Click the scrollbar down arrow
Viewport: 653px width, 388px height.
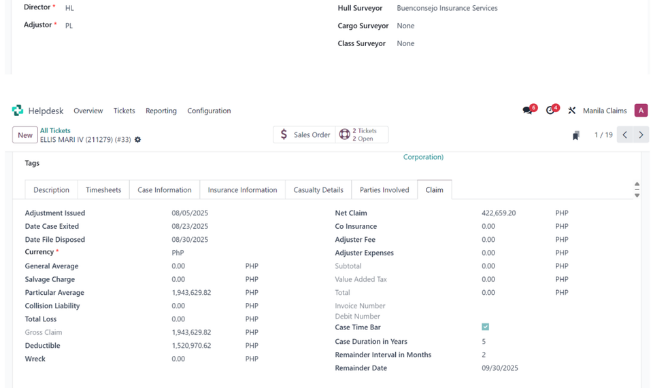pos(637,195)
